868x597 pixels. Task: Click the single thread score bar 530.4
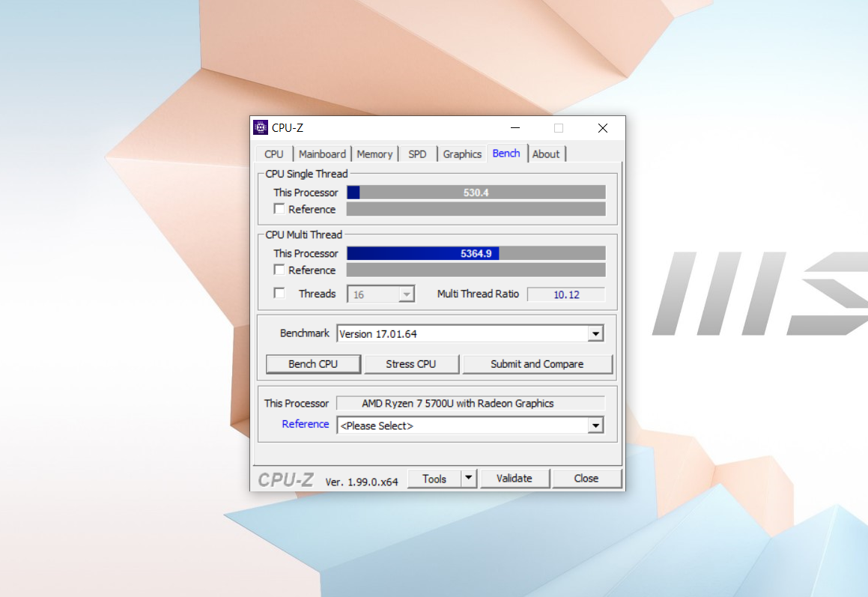click(476, 193)
